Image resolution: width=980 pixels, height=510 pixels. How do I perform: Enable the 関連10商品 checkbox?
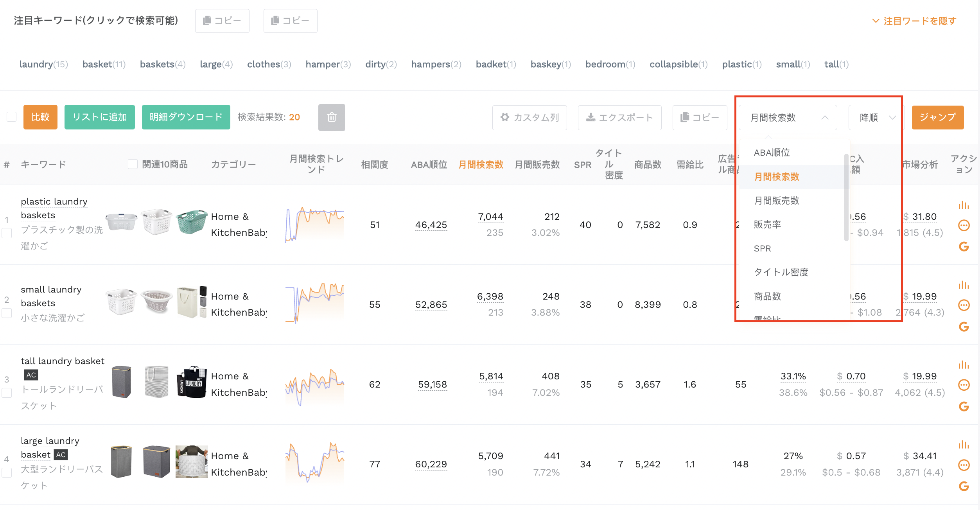pyautogui.click(x=133, y=164)
